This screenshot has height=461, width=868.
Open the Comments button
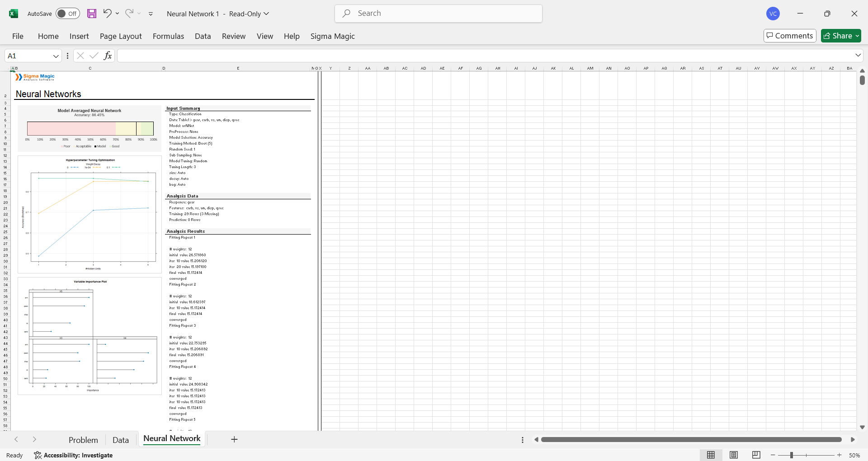point(789,36)
